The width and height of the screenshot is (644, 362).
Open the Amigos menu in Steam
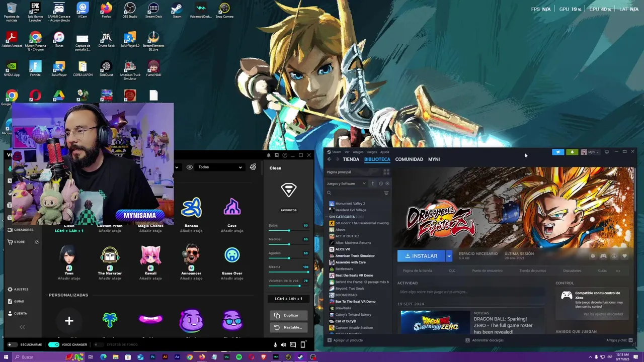[358, 152]
